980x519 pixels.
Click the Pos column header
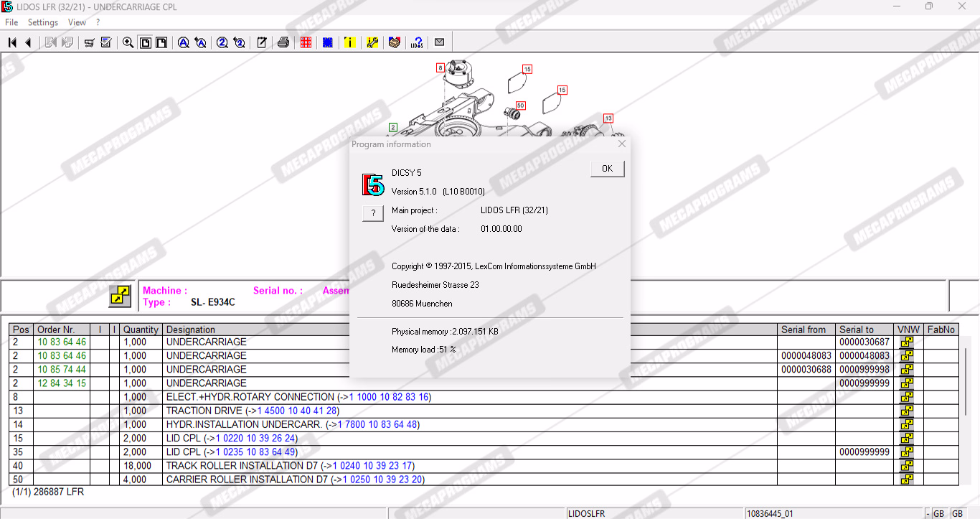pos(22,329)
